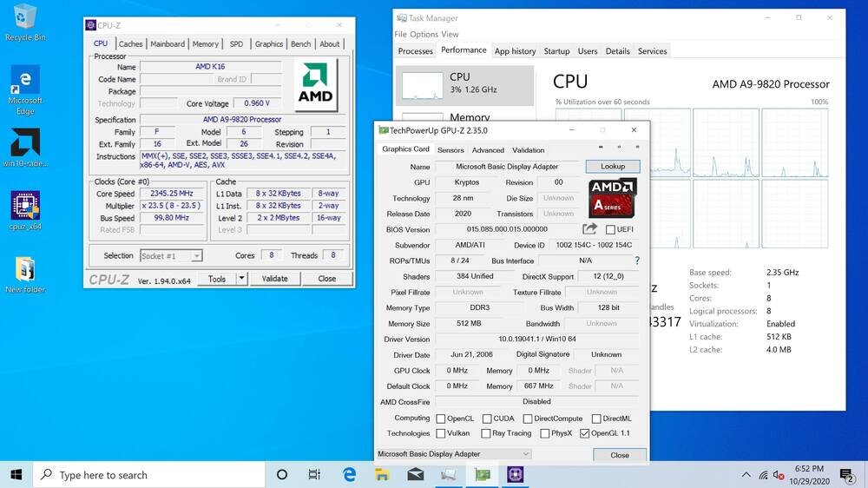Toggle the UEFI checkbox in GPU-Z
Viewport: 868px width, 488px height.
pyautogui.click(x=610, y=229)
